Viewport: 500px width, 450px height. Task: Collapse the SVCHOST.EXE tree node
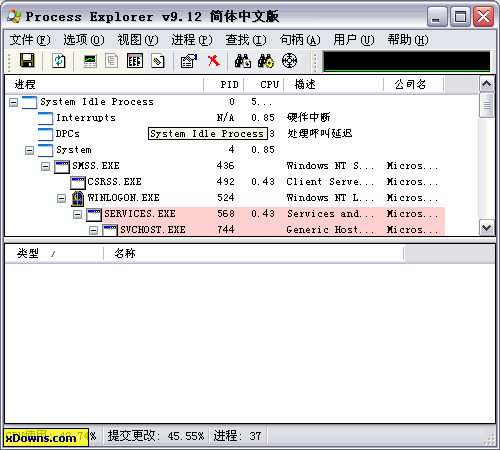pyautogui.click(x=93, y=230)
